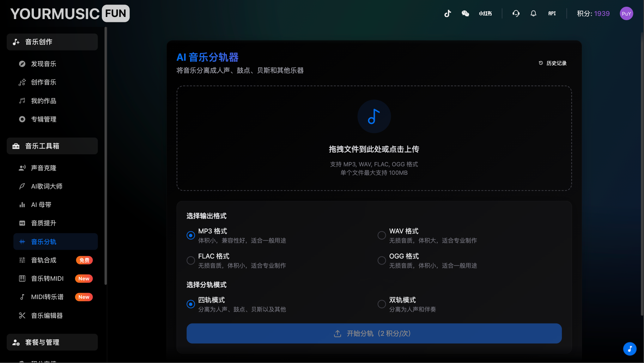Click the AI 音乐分轨器 heading
Screen dimensions: 644x363
pyautogui.click(x=207, y=57)
